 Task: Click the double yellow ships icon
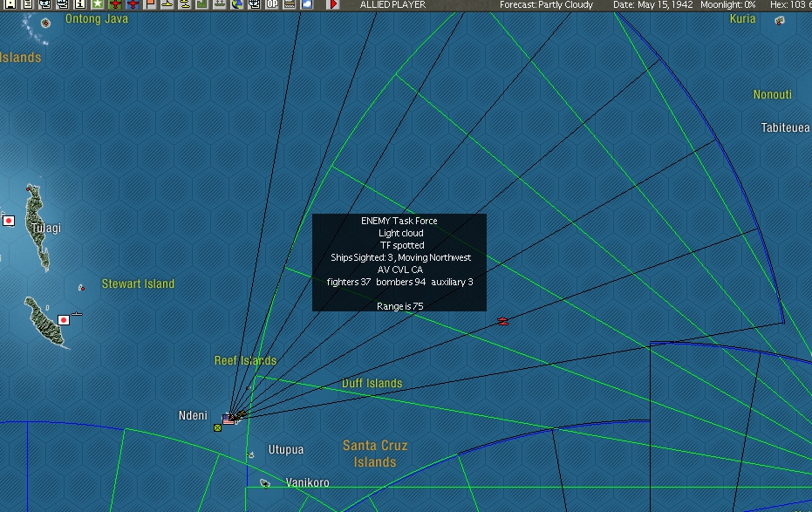[184, 4]
